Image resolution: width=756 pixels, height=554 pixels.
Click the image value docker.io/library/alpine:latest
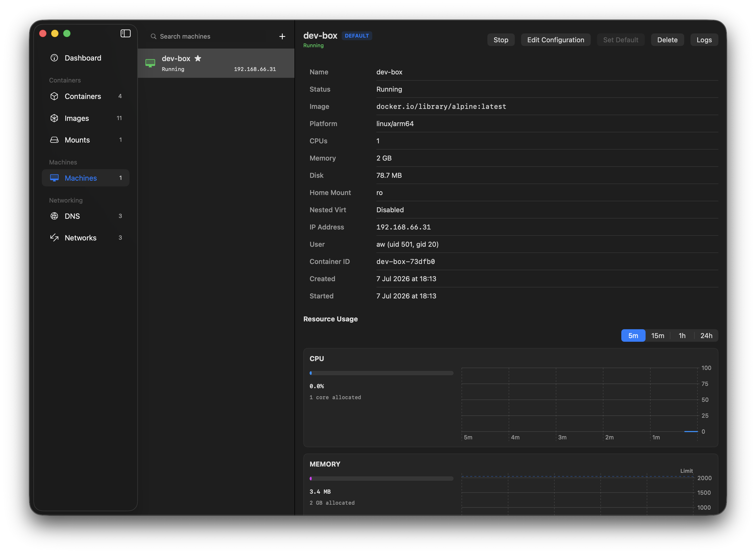pos(441,106)
